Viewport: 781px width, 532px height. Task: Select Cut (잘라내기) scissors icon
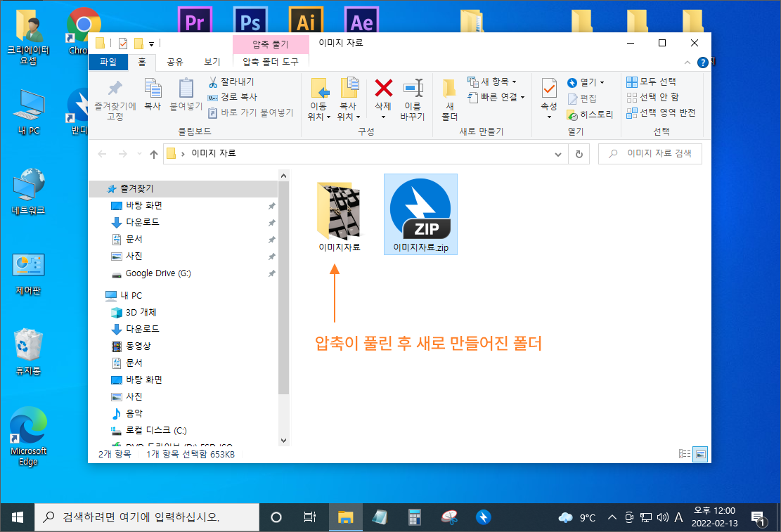coord(213,82)
